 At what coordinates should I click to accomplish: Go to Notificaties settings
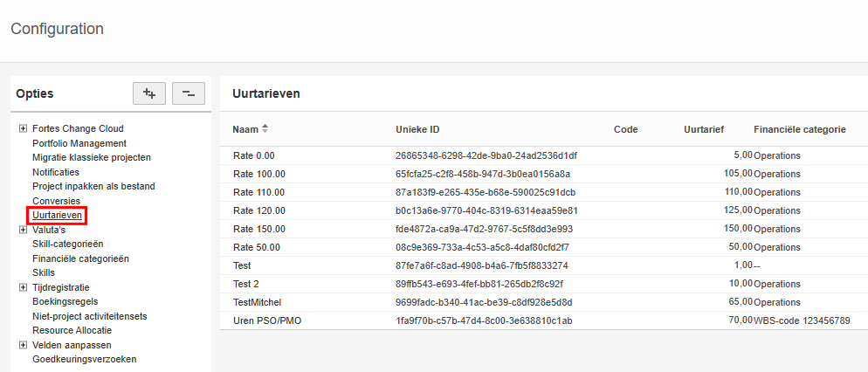[56, 172]
